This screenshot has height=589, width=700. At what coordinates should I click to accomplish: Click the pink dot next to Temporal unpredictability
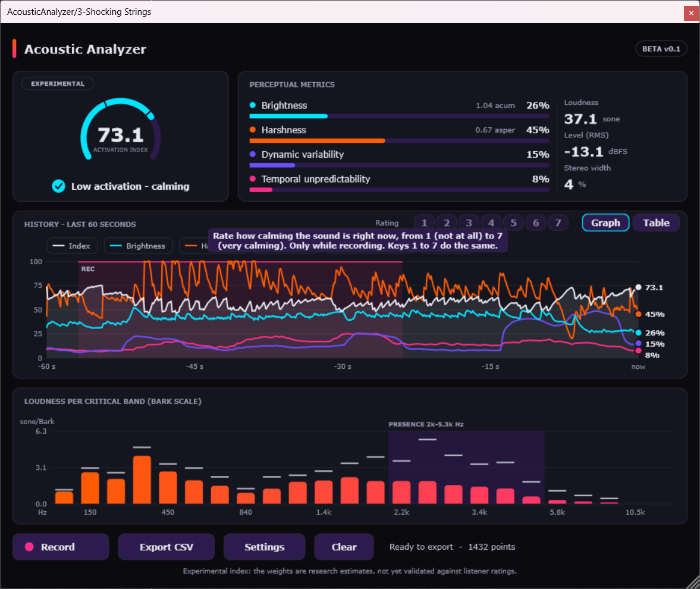253,179
